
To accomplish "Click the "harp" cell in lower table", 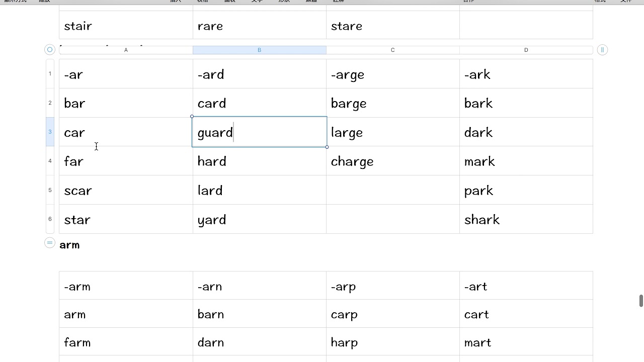I will coord(392,342).
